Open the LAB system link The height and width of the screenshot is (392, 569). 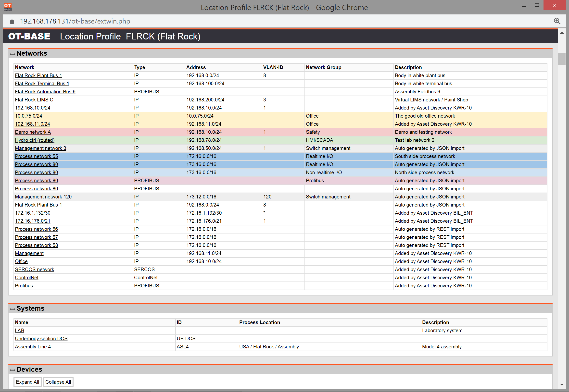click(x=20, y=331)
